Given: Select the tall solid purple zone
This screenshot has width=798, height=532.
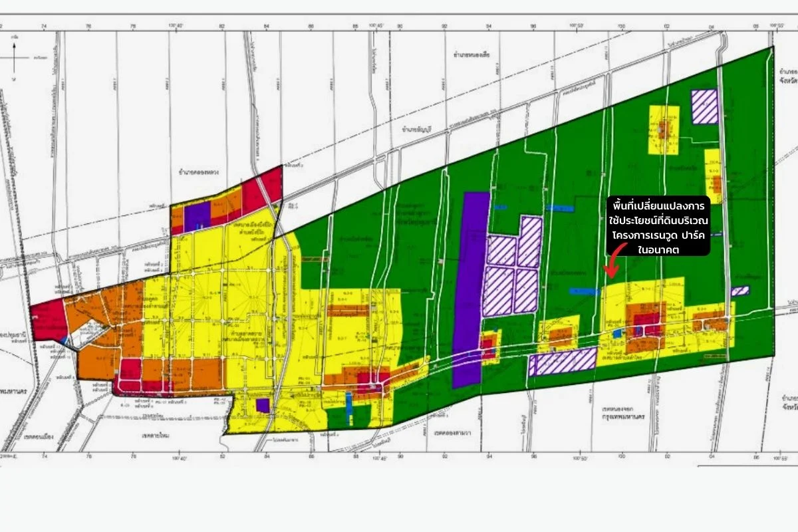Looking at the screenshot, I should point(471,289).
